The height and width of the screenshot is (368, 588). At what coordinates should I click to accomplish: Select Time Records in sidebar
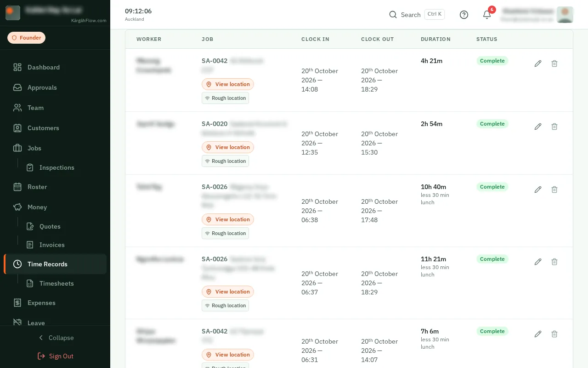[55, 264]
